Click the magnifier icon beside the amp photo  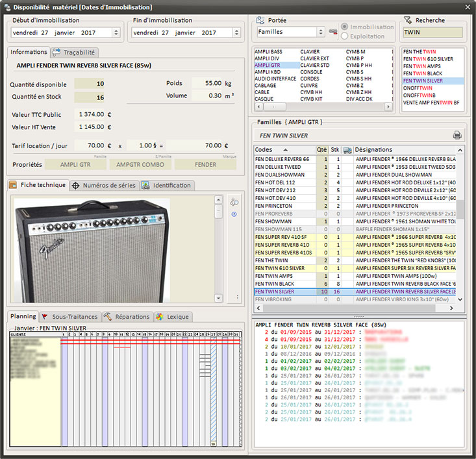click(234, 203)
